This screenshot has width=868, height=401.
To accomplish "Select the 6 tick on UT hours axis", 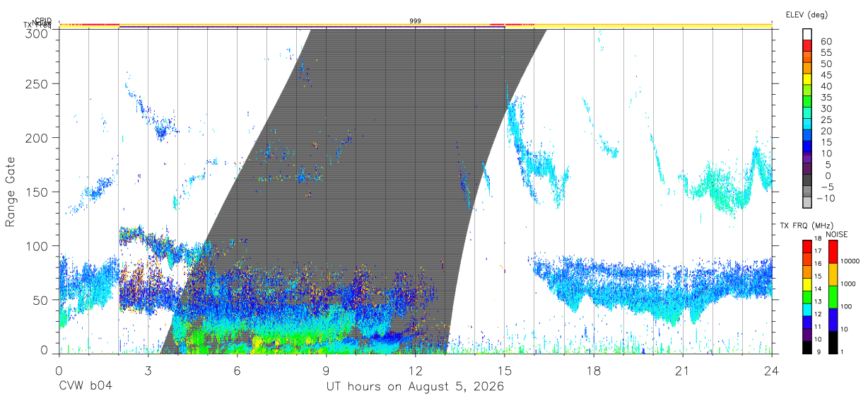I will [237, 370].
